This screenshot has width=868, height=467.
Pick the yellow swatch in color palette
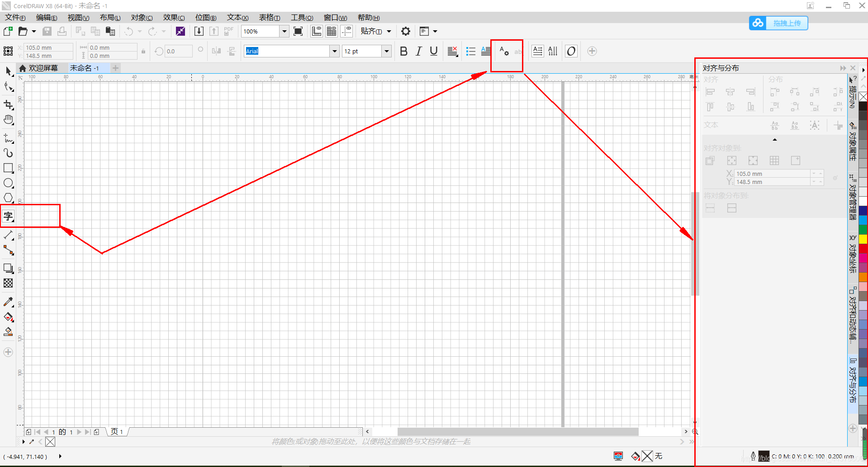(863, 239)
